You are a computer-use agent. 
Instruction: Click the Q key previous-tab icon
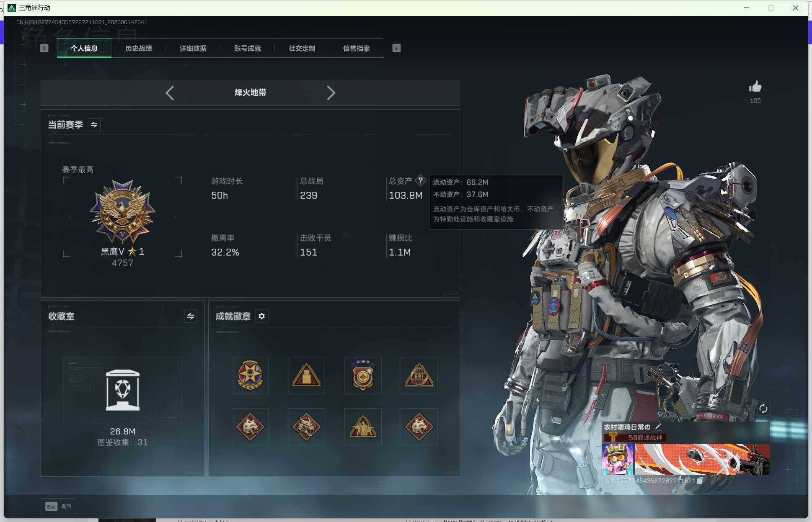(44, 48)
